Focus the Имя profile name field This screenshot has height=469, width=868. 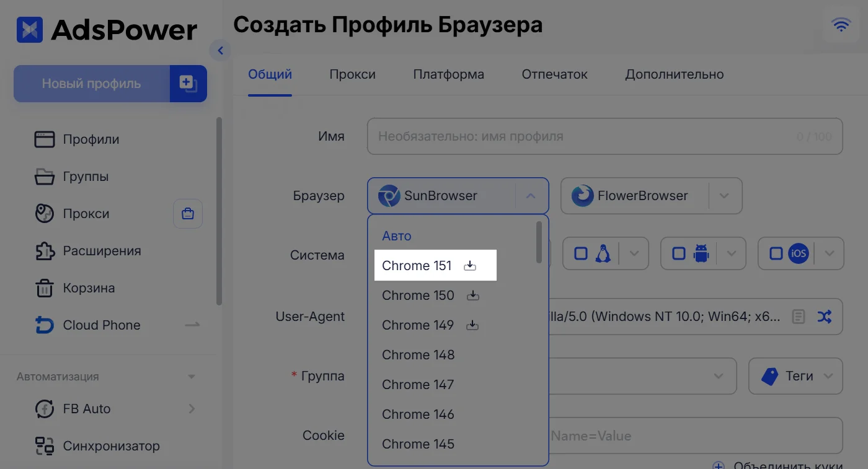coord(605,136)
